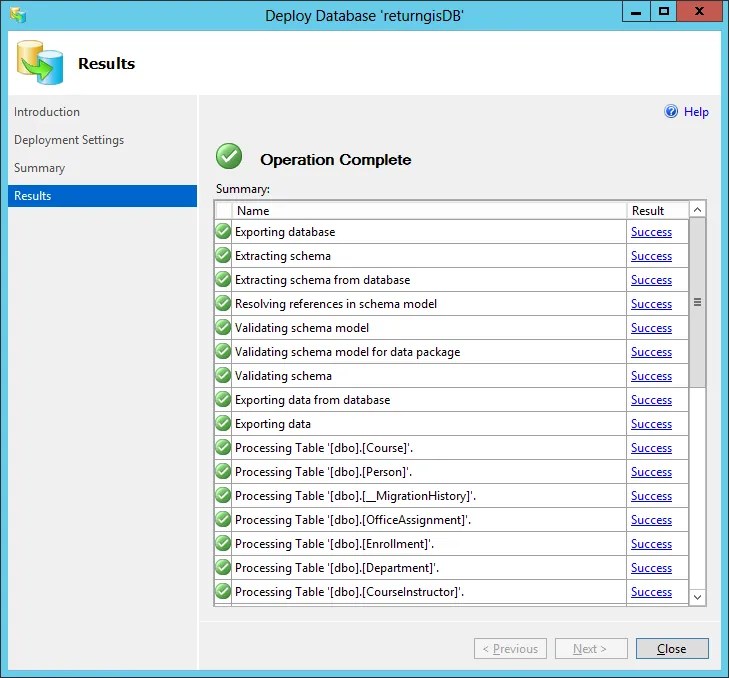Viewport: 729px width, 678px height.
Task: Click status icon for Department table row
Action: pyautogui.click(x=223, y=567)
